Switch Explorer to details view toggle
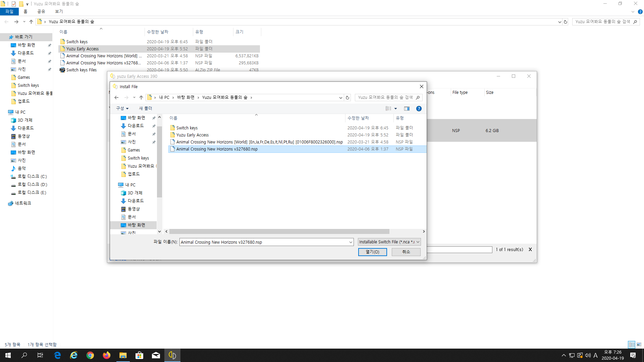 click(x=632, y=345)
